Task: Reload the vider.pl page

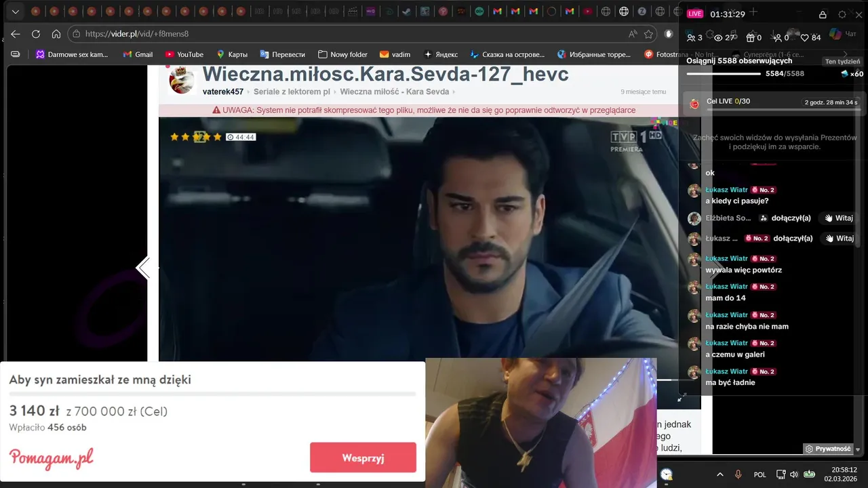Action: pyautogui.click(x=36, y=34)
